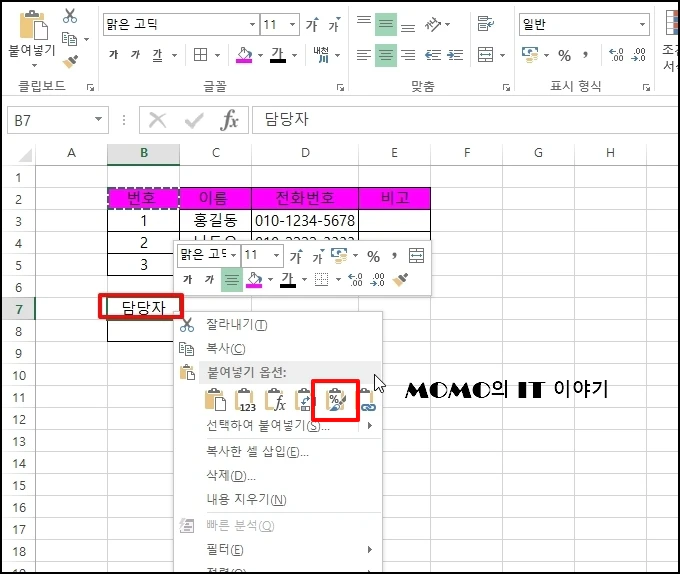Toggle ribbon middle vertical alignment

click(x=386, y=24)
